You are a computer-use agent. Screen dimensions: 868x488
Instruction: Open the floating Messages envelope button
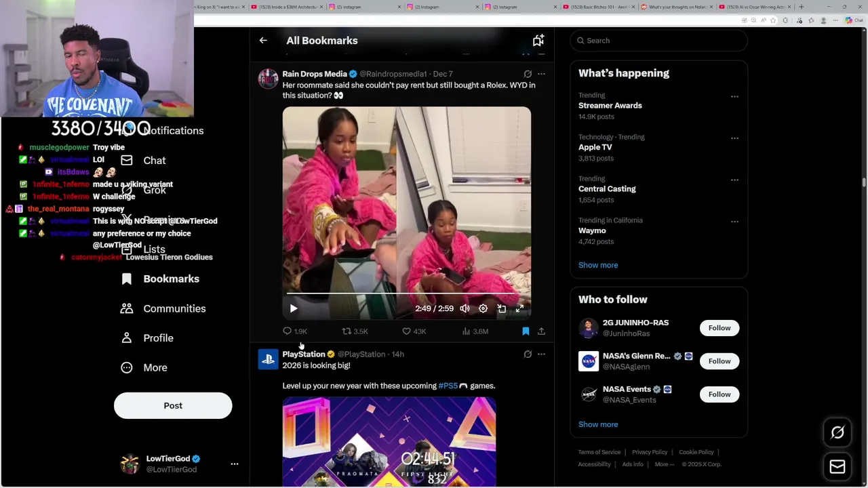pos(837,466)
